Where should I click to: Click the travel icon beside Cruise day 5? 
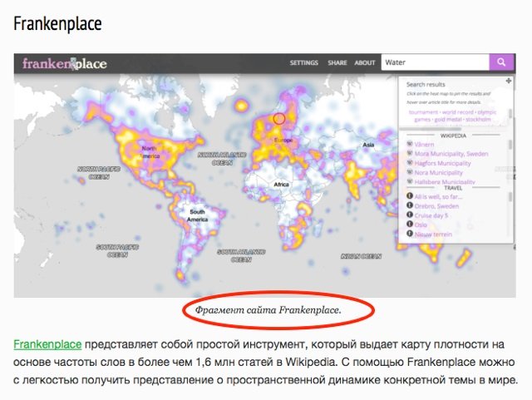point(410,215)
